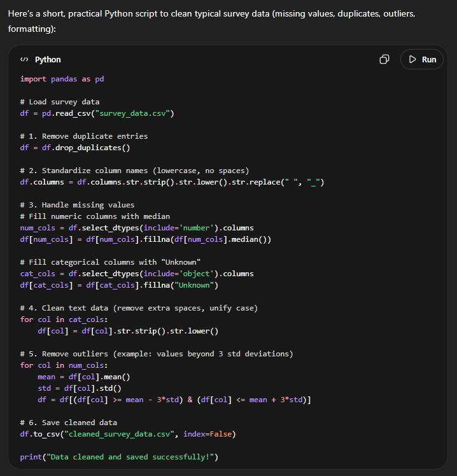
Task: Click the "# 3. Handle missing values" comment
Action: (77, 205)
